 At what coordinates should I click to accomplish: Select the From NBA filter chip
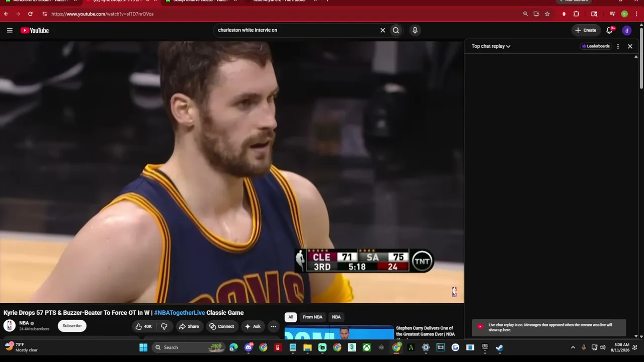click(x=312, y=317)
